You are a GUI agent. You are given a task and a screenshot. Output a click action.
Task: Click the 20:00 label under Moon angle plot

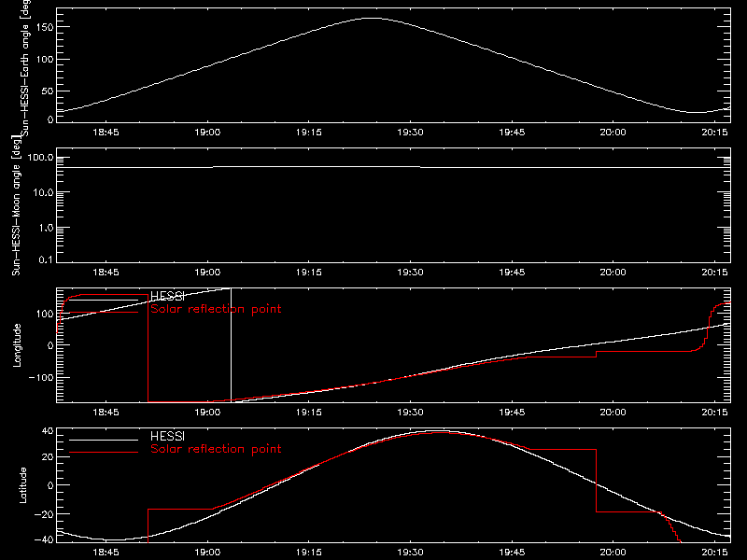(x=613, y=273)
